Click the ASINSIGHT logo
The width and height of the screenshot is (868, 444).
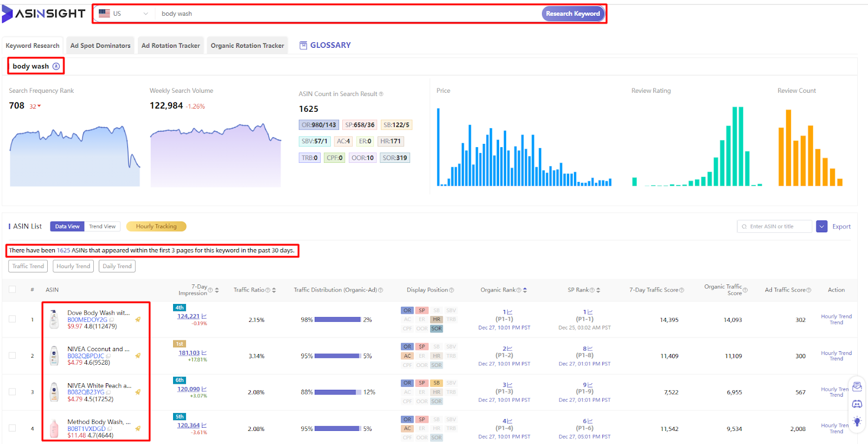click(43, 14)
